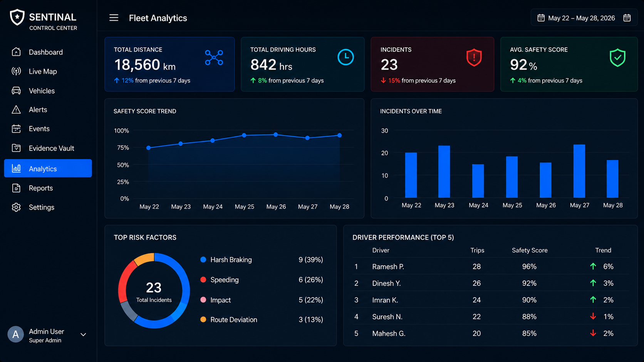Open the Events page
Viewport: 644px width, 362px height.
click(48, 129)
